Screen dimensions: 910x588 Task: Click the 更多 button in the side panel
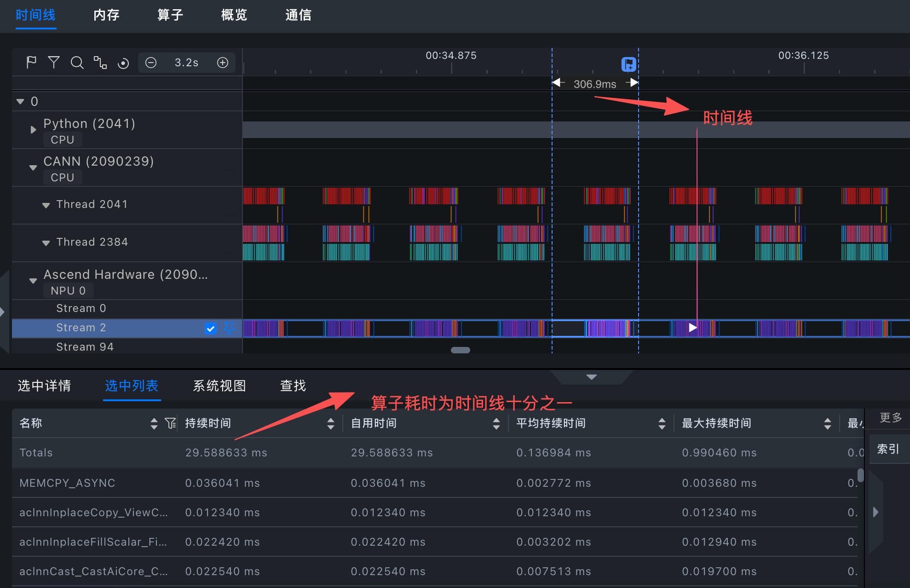[x=890, y=418]
